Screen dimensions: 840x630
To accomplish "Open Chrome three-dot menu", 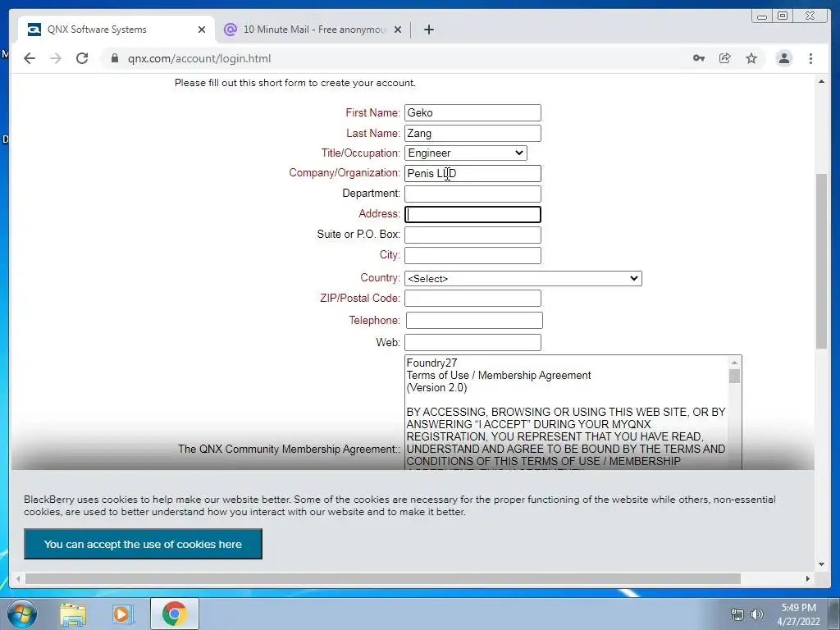I will [810, 58].
